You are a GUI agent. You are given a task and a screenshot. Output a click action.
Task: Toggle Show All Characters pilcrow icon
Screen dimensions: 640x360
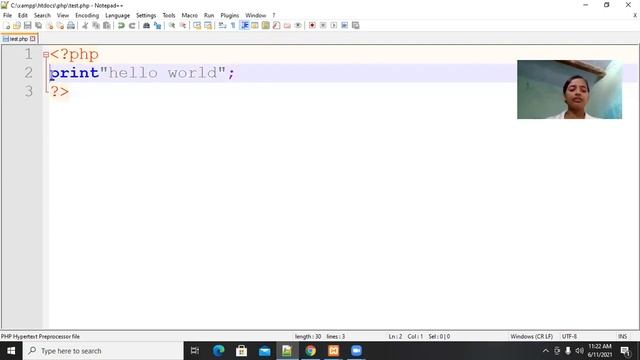(233, 25)
